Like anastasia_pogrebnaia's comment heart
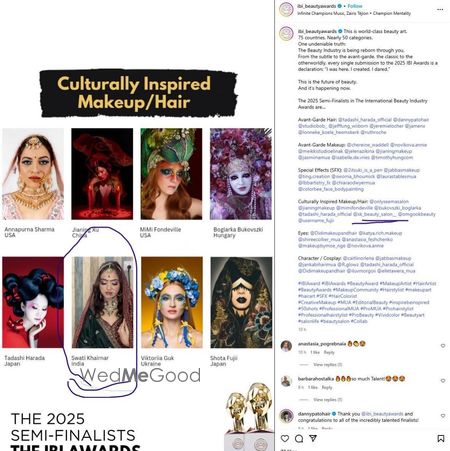 click(x=443, y=346)
